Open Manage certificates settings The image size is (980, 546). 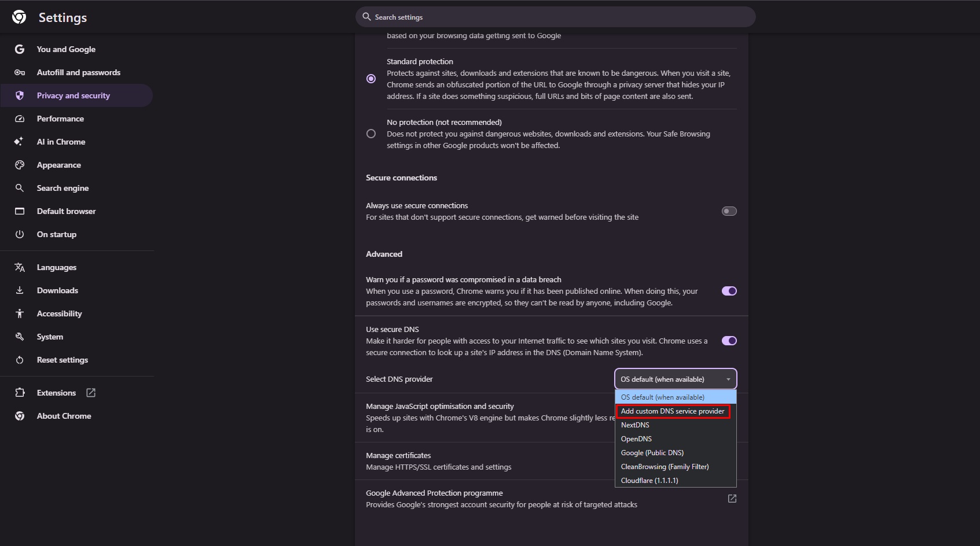pos(551,461)
